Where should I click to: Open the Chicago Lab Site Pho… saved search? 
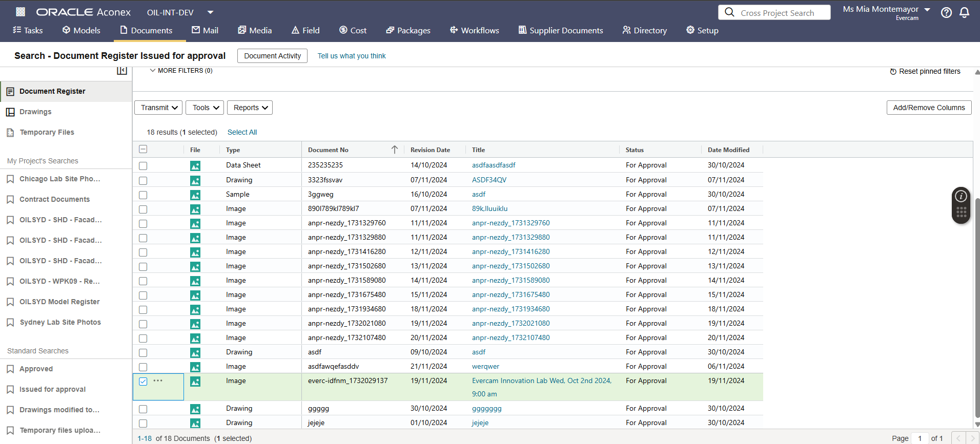click(60, 179)
